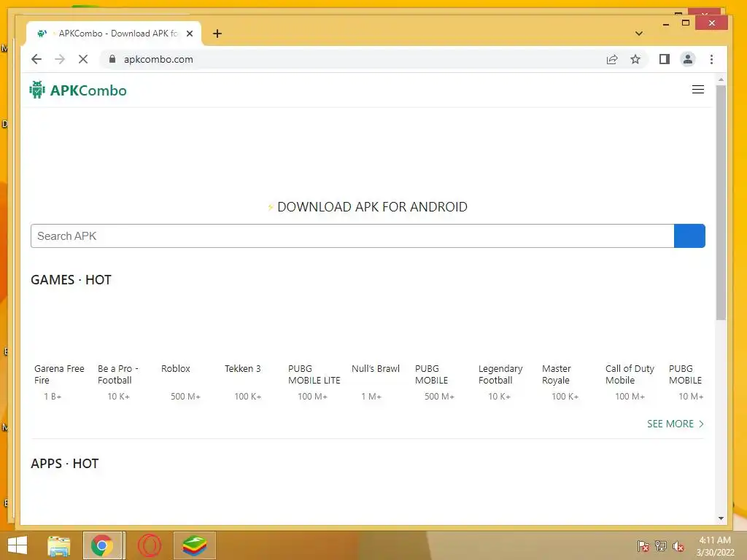747x560 pixels.
Task: Select the APKCombo browser tab
Action: (115, 34)
